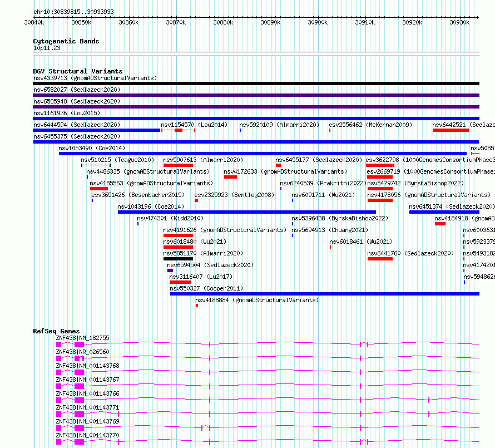The image size is (495, 448).
Task: Click the black nsv5851170 variant bar
Action: click(x=178, y=259)
